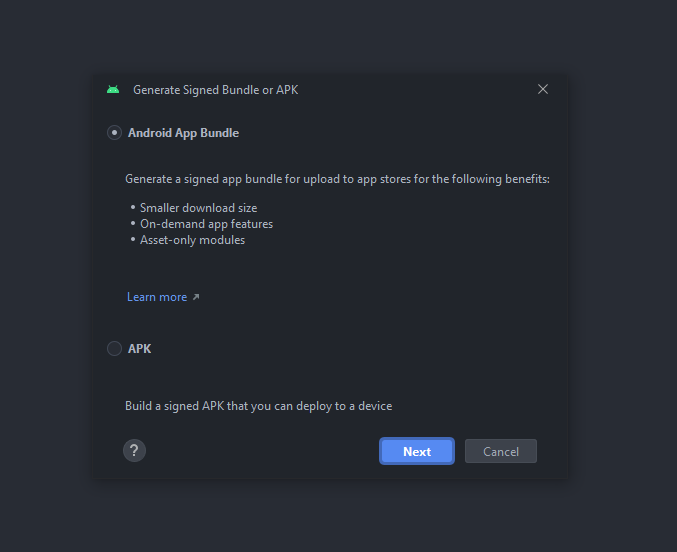
Task: Click the "Android App Bundle" option label
Action: pyautogui.click(x=183, y=133)
